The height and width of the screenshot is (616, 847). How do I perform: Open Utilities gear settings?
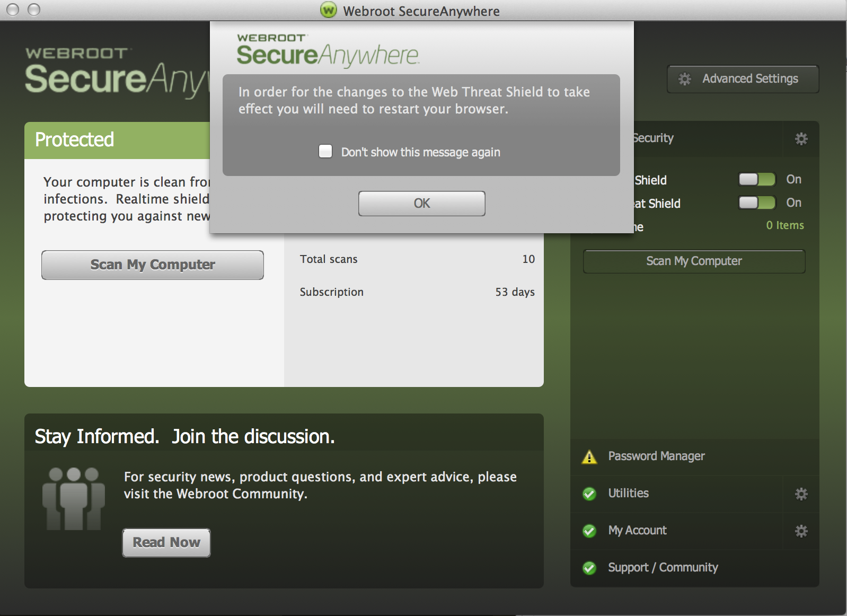click(801, 494)
